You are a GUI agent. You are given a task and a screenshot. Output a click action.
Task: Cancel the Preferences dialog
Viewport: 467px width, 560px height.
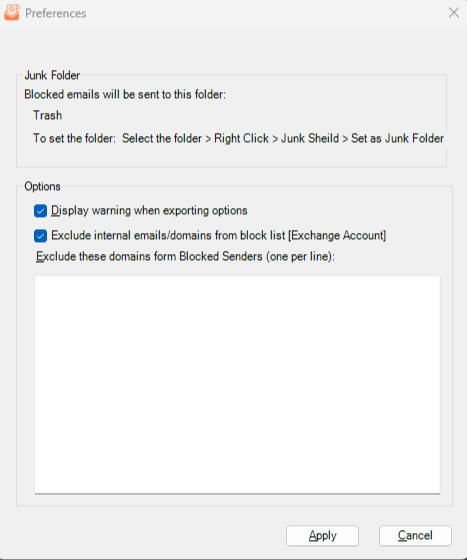[415, 536]
